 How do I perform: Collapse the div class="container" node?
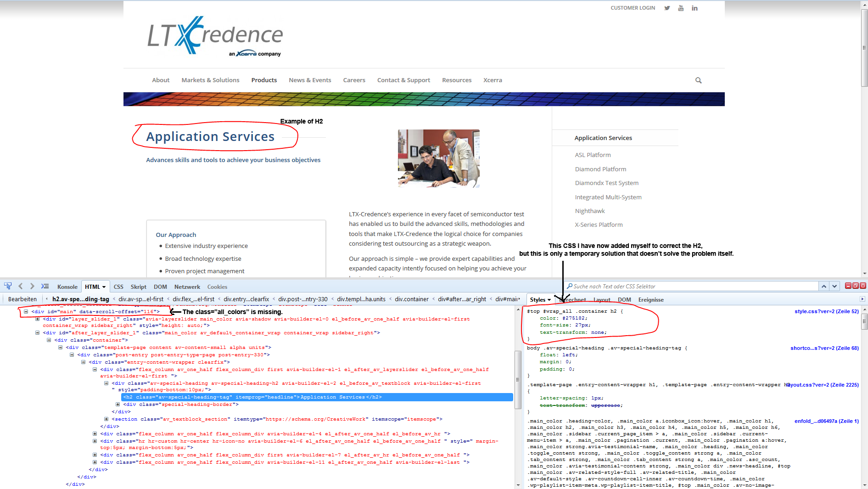(x=49, y=340)
